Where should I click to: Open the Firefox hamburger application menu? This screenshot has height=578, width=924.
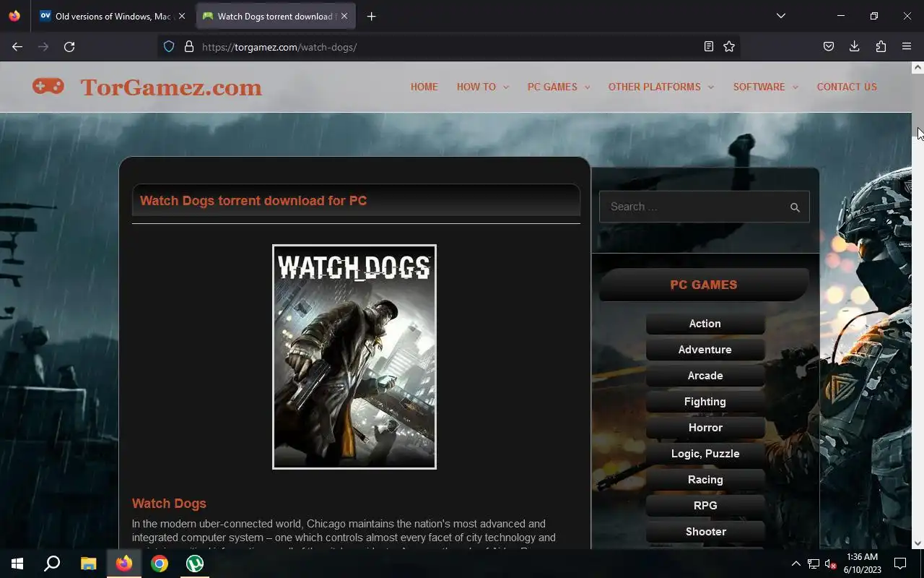[907, 47]
